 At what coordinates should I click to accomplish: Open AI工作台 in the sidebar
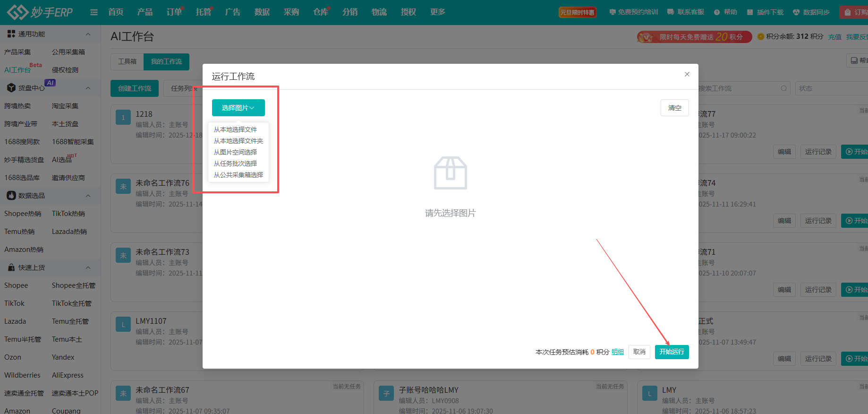[x=17, y=70]
